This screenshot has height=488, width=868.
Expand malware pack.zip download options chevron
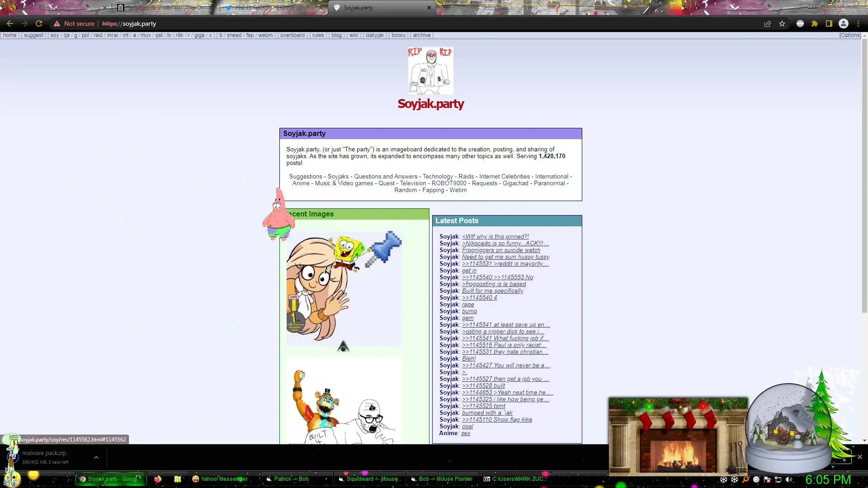96,457
